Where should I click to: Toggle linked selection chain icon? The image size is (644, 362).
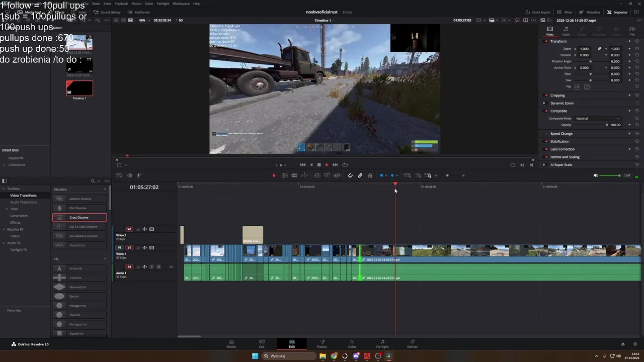tap(360, 175)
